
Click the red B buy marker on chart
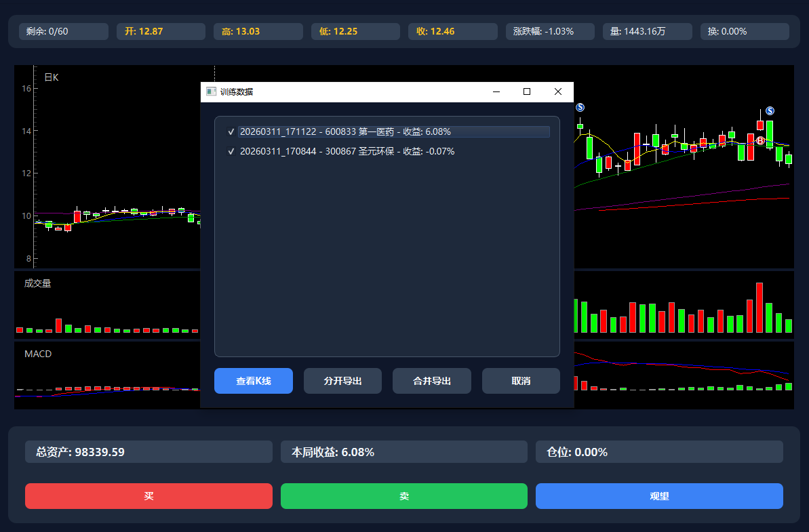pyautogui.click(x=760, y=140)
